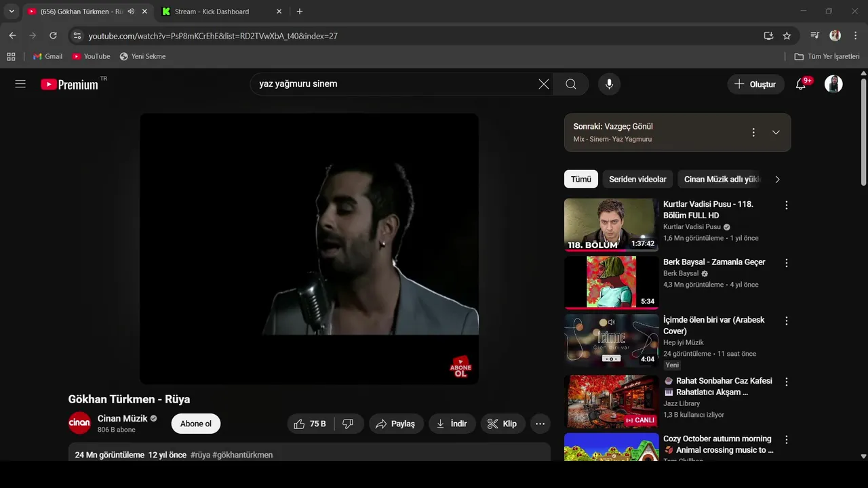The height and width of the screenshot is (488, 868).
Task: Open Rahat Sonbahar Caz Kafesi live thumbnail
Action: [x=611, y=401]
